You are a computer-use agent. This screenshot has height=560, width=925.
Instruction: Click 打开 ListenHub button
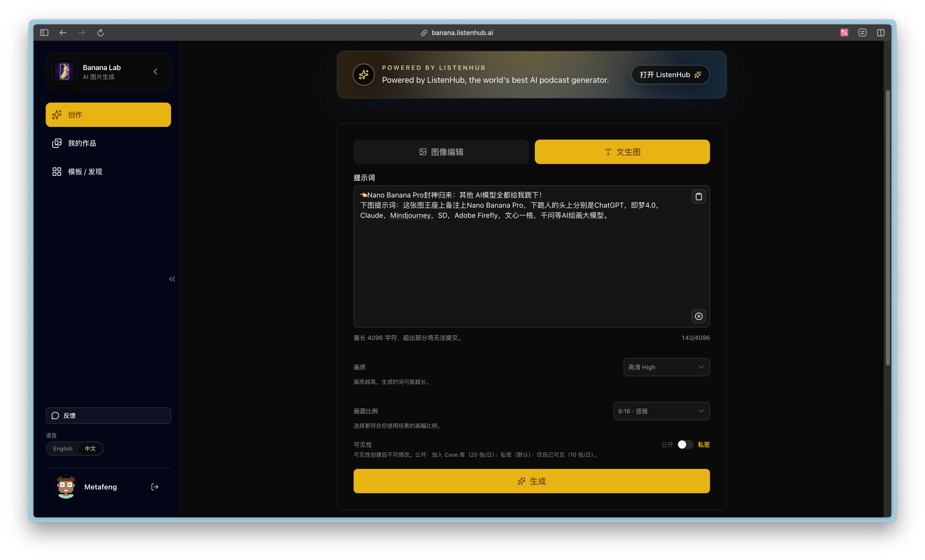(x=670, y=74)
